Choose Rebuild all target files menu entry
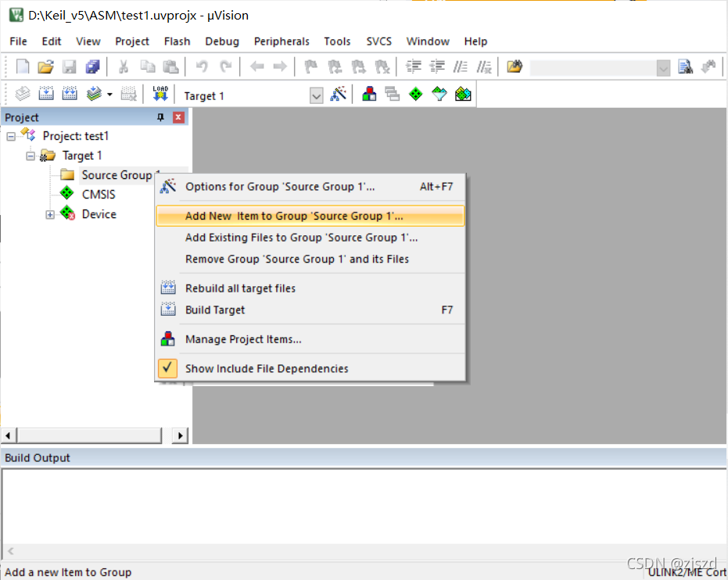 (310, 288)
